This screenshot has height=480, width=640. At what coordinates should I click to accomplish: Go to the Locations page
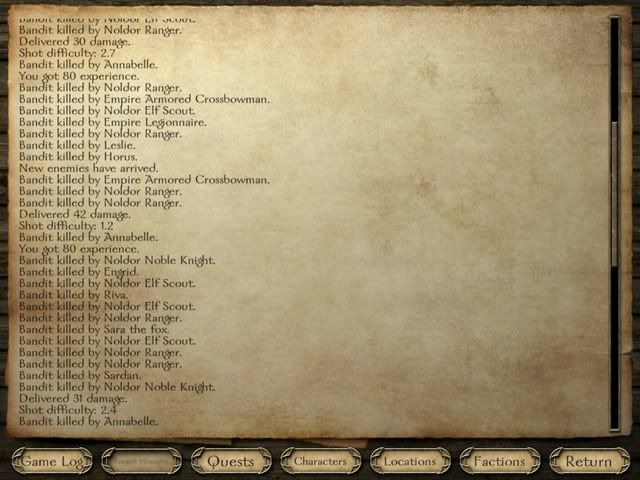coord(410,461)
